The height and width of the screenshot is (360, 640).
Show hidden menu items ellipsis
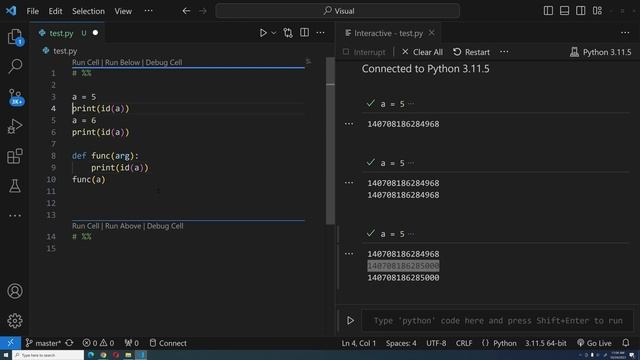(149, 11)
